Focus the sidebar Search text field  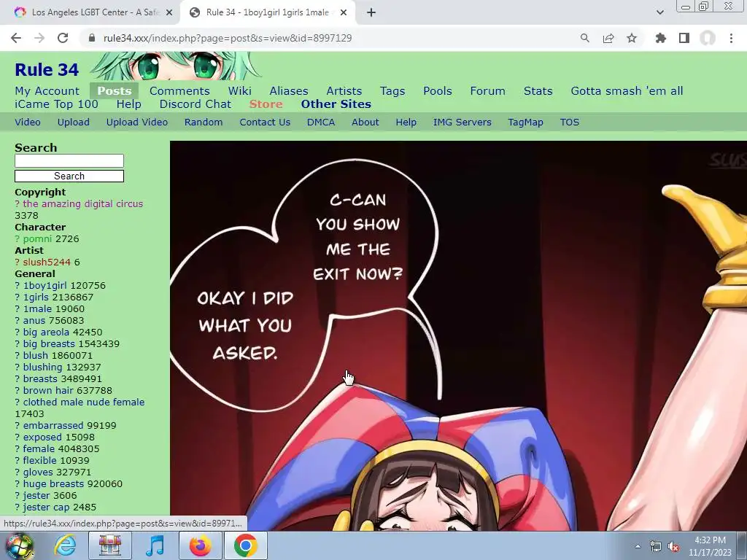69,160
